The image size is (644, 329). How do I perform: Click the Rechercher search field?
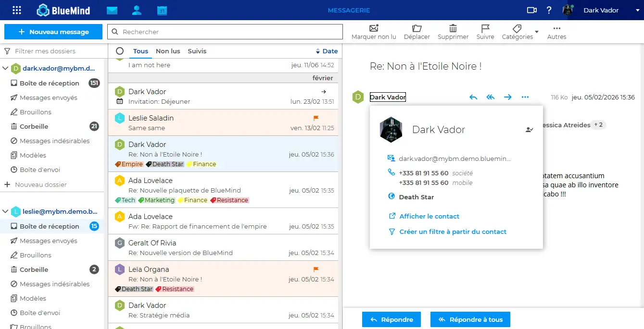(225, 32)
